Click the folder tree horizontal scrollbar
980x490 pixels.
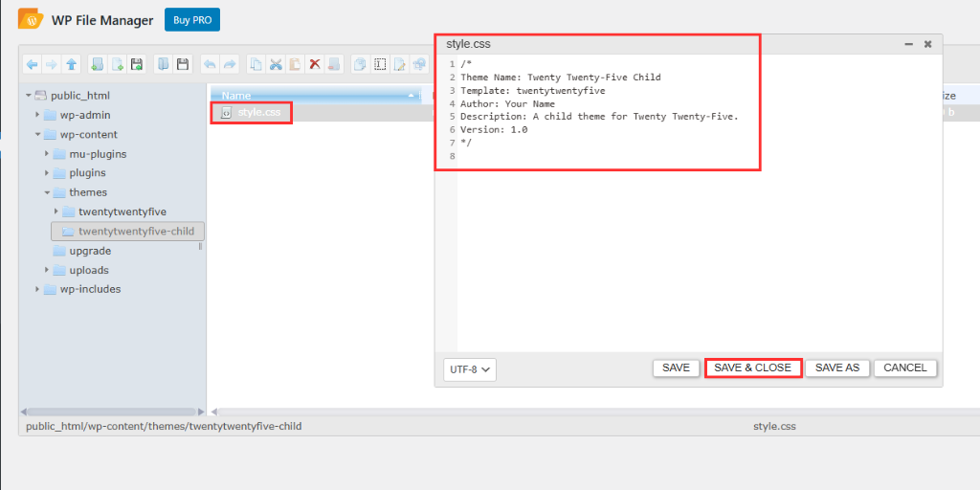coord(112,412)
